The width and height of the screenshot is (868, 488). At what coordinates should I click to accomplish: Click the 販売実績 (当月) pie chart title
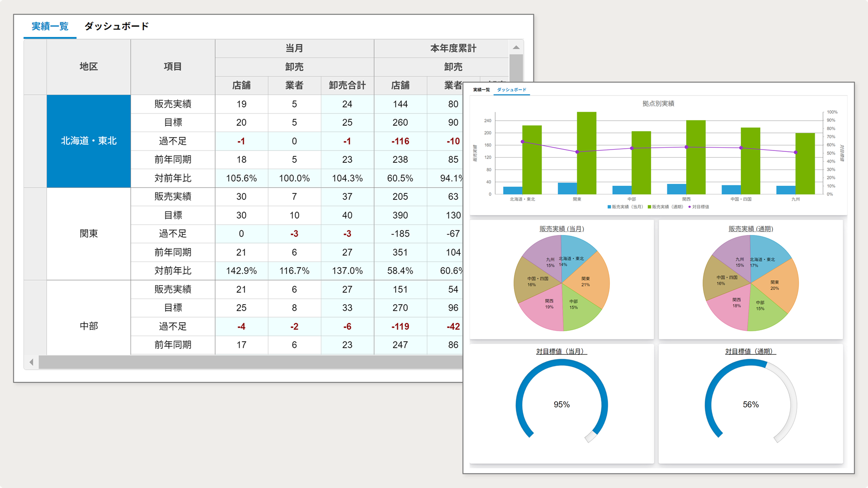561,229
